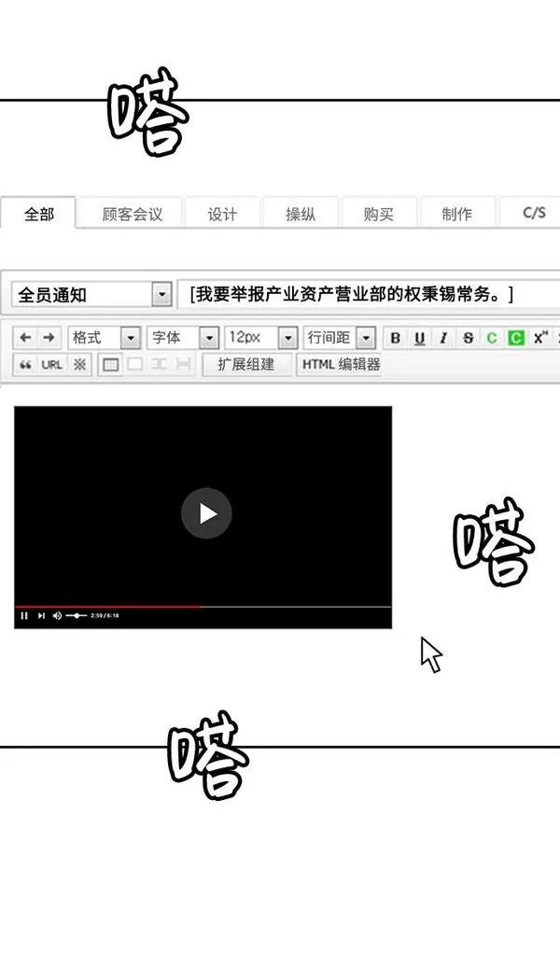Viewport: 560px width, 968px height.
Task: Open the 格式 format dropdown
Action: [x=105, y=338]
